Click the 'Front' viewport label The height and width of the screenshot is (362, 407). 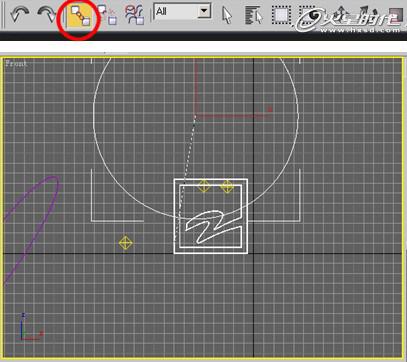(16, 63)
